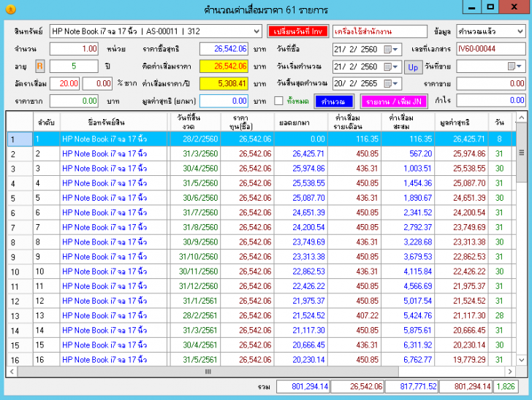Click the มูลค่าสุทธิ column header
Viewport: 532px width, 400px height.
pyautogui.click(x=461, y=122)
